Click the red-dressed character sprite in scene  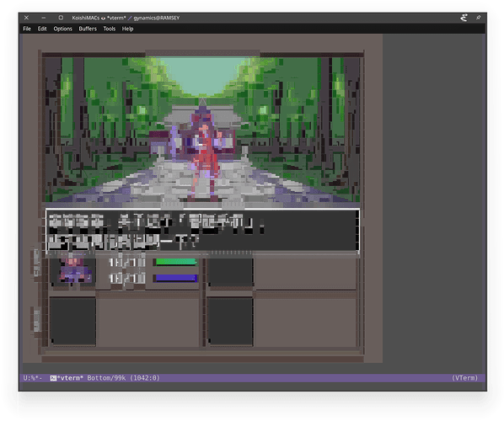pyautogui.click(x=205, y=154)
